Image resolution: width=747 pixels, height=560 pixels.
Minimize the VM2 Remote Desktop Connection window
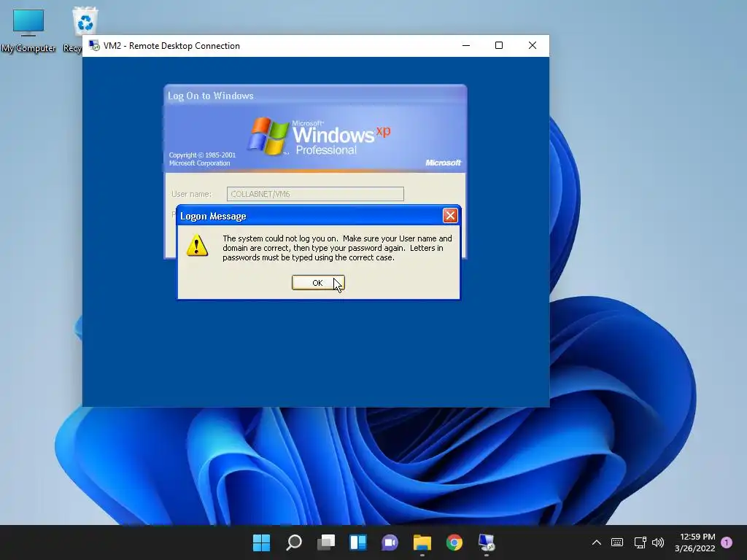pyautogui.click(x=466, y=45)
